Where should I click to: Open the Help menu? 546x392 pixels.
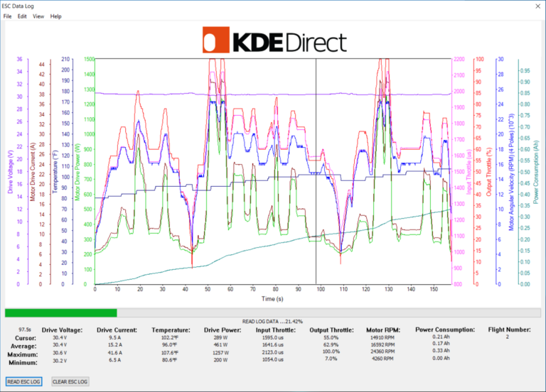pos(56,16)
